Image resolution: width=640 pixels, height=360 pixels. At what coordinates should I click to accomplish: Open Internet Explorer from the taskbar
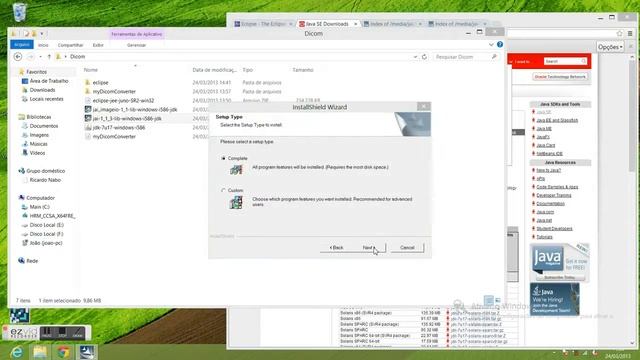coord(16,352)
